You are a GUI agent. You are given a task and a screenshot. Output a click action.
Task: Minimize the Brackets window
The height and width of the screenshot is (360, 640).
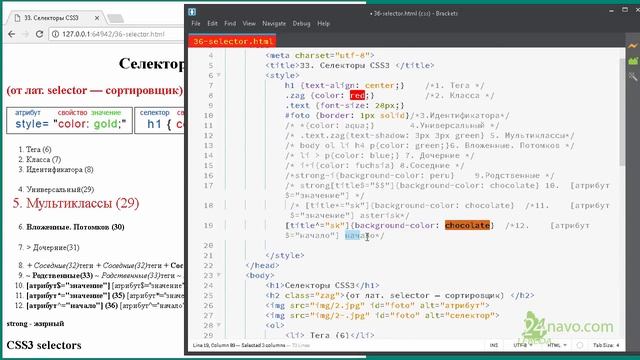611,11
